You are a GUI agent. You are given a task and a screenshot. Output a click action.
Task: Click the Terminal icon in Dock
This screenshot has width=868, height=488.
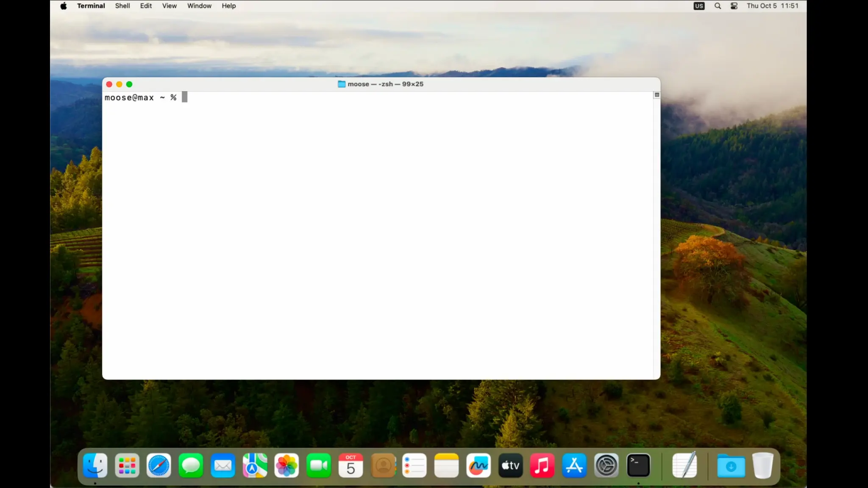pos(638,466)
